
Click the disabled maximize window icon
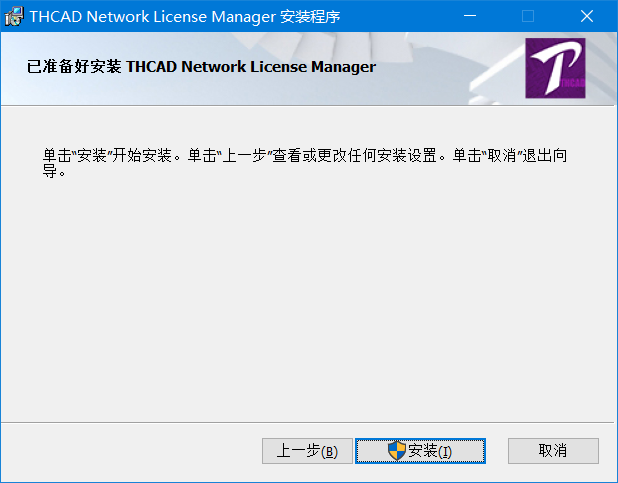point(528,16)
